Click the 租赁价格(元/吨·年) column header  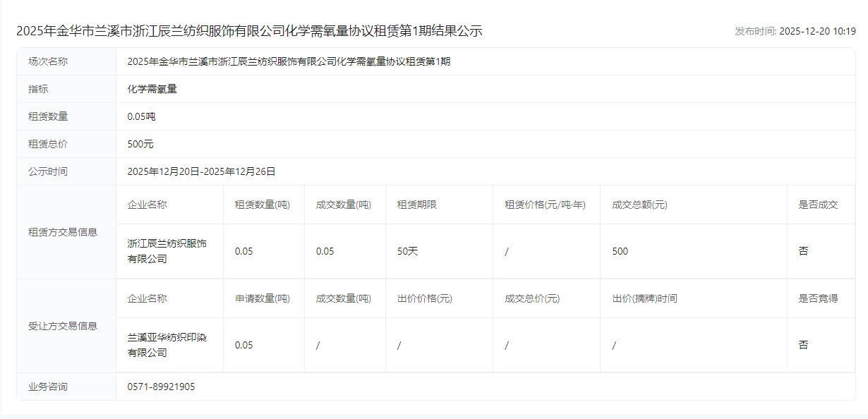coord(545,205)
